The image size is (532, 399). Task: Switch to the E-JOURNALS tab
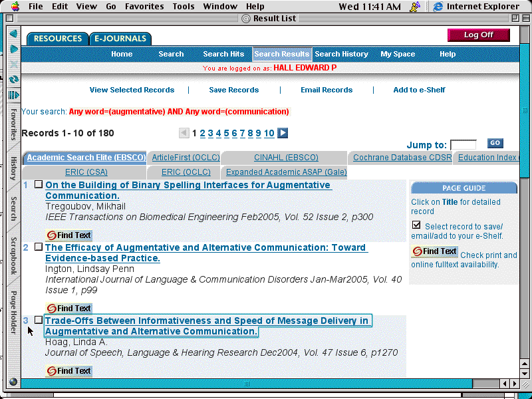(120, 39)
